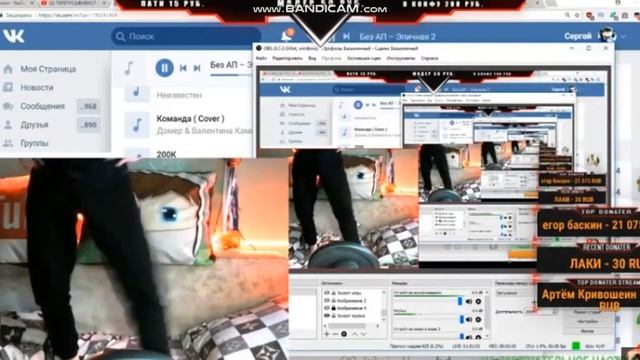Click the Настройки button in OBS
Viewport: 640px width, 360px height.
(x=587, y=321)
